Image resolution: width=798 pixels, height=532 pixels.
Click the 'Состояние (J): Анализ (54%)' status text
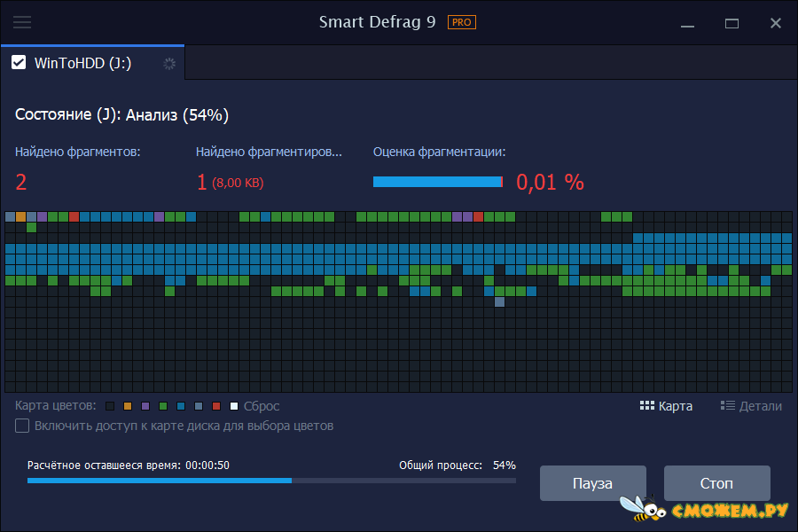[121, 114]
